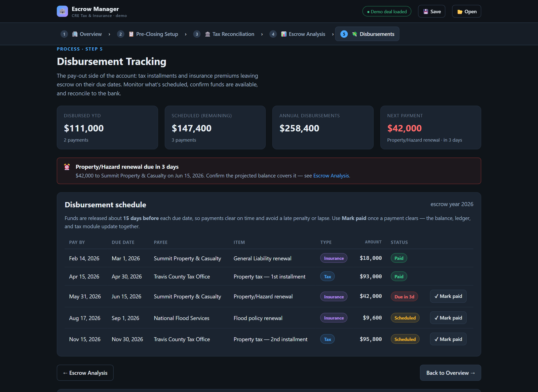
Task: Click the $95,800 amount cell
Action: (371, 339)
